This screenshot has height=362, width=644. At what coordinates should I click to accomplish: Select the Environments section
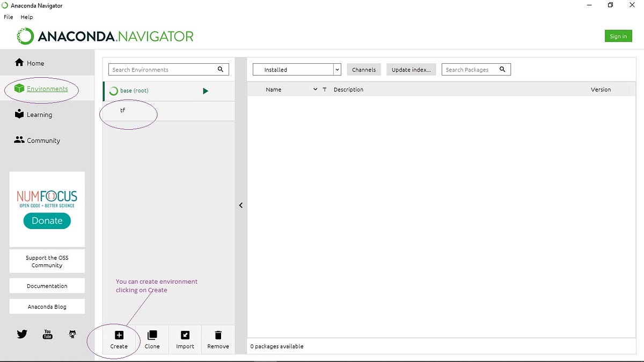point(47,88)
